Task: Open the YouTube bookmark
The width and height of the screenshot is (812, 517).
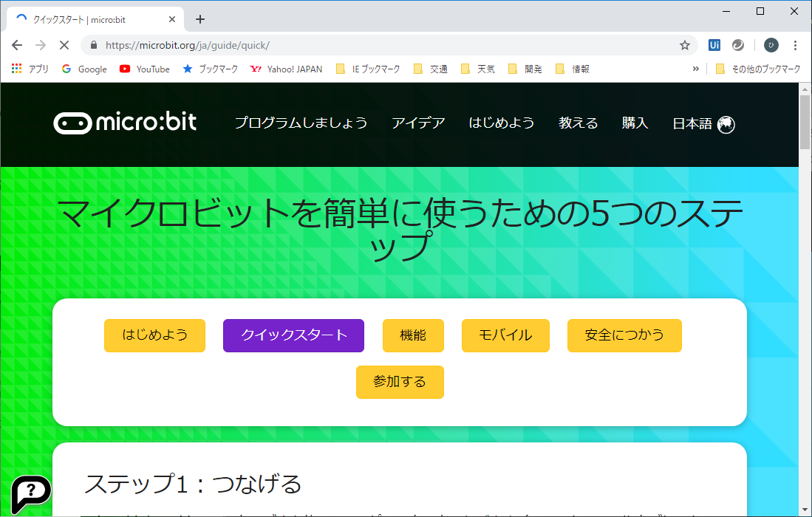Action: 145,69
